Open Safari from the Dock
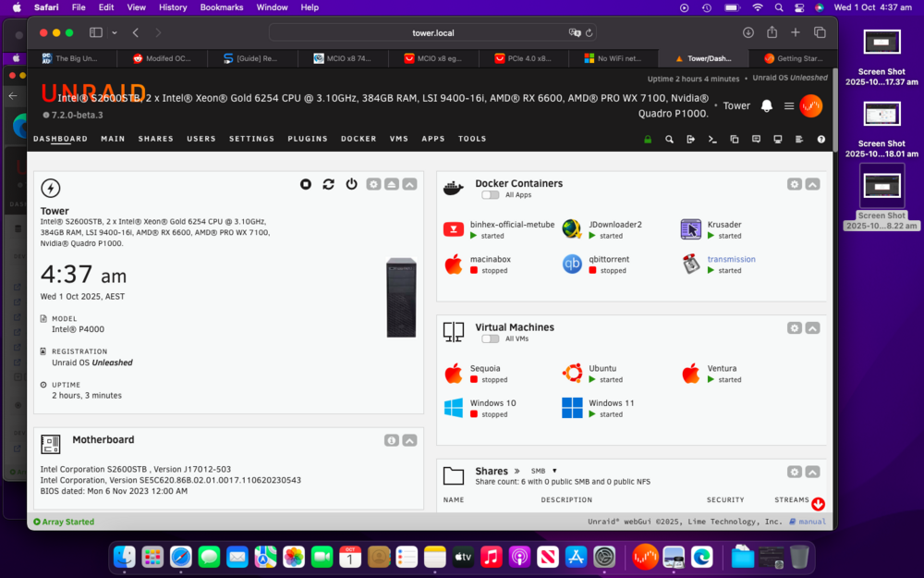Screen dimensions: 924x578 point(181,557)
